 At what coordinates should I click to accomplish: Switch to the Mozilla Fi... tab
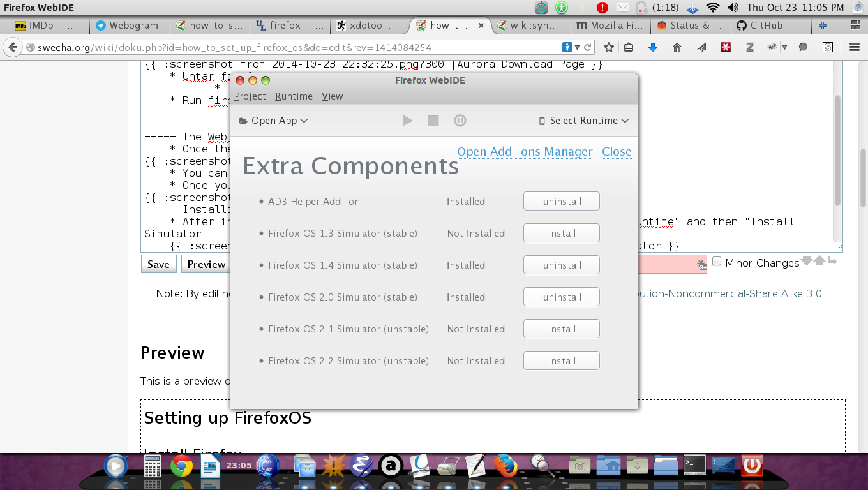pos(610,26)
